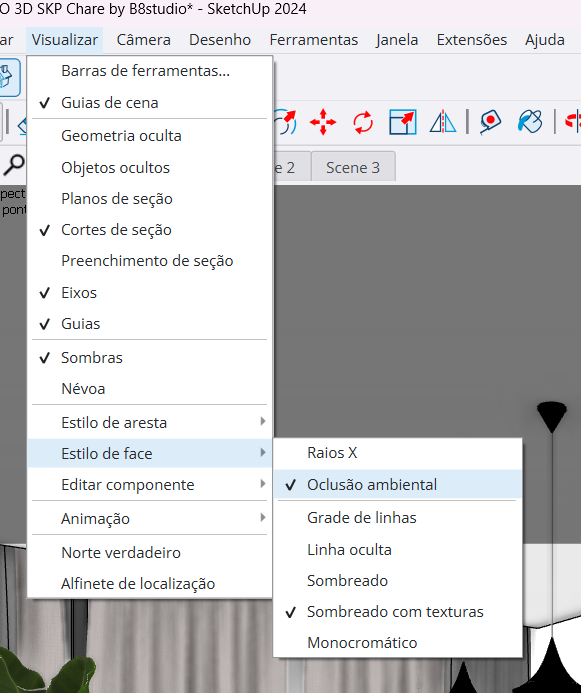
Task: Enable Planos de seção option
Action: click(x=150, y=199)
